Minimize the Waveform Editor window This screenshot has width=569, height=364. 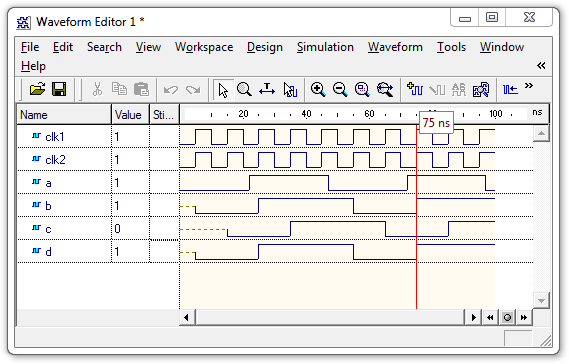click(x=465, y=18)
